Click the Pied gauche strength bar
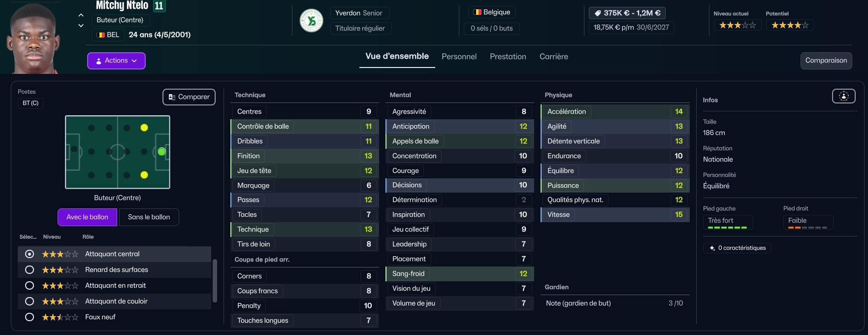This screenshot has width=868, height=335. pos(727,228)
